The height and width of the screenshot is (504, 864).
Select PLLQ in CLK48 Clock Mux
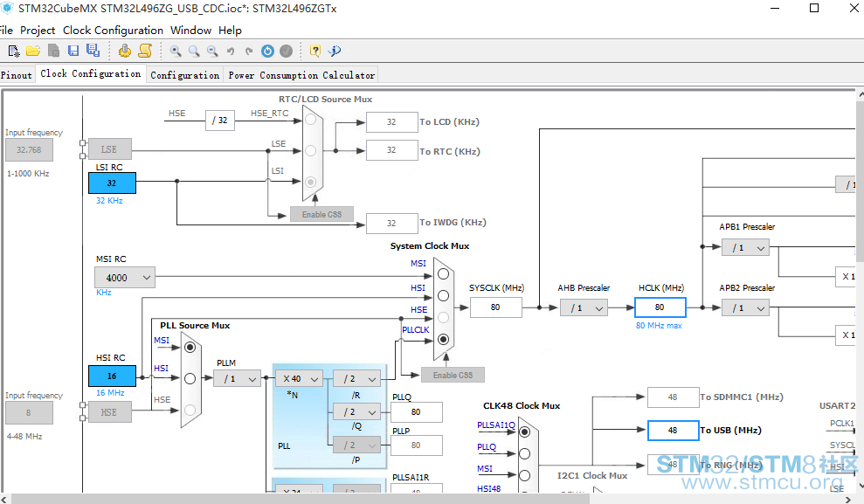tap(524, 453)
